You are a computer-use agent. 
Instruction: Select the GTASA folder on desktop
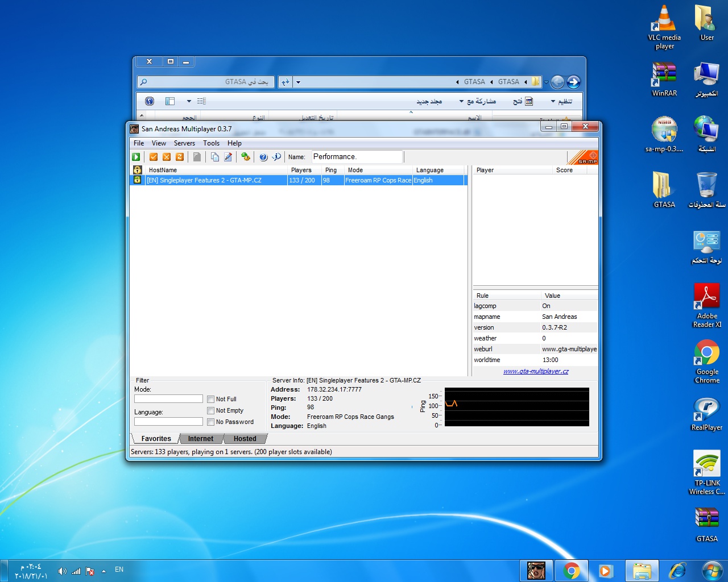[x=664, y=190]
